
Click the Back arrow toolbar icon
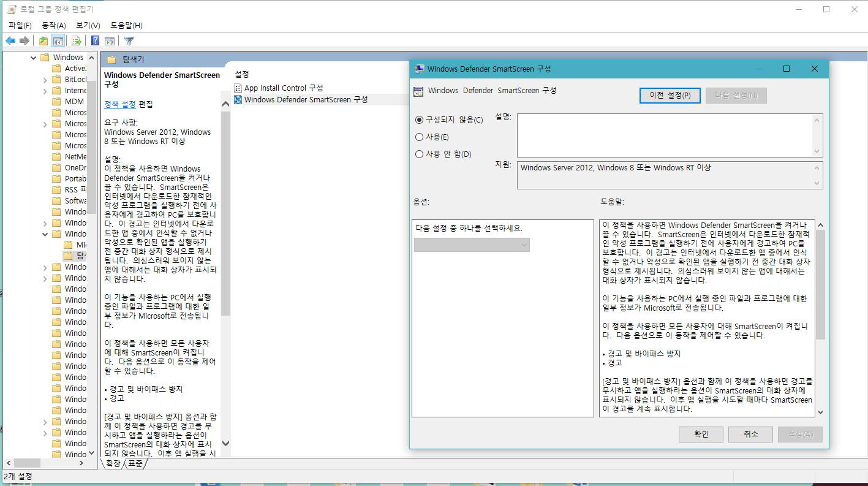tap(10, 41)
